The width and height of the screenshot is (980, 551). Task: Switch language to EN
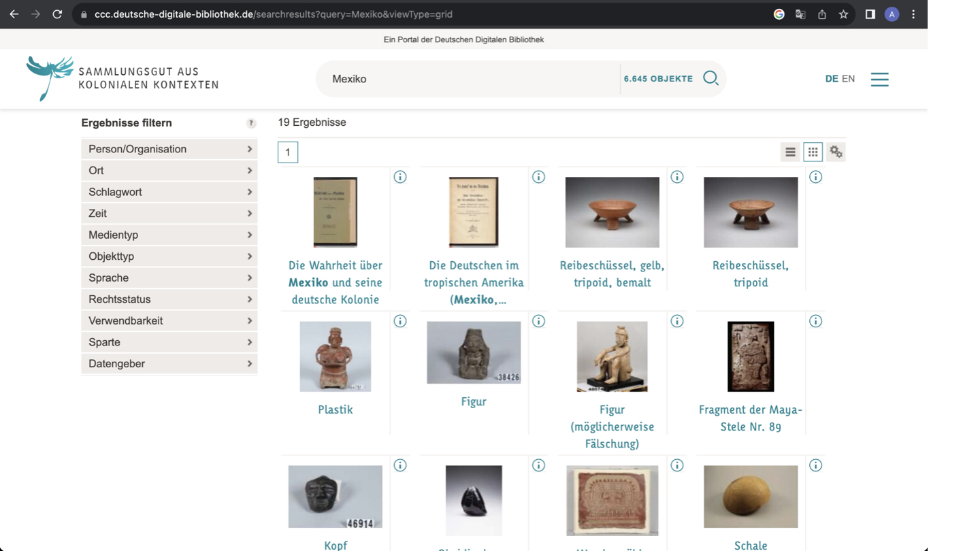(848, 79)
